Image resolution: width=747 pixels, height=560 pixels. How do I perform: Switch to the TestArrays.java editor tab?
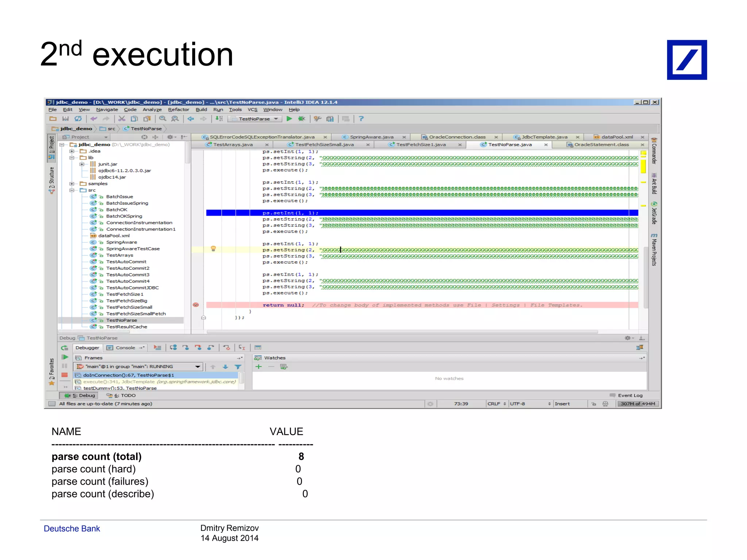pyautogui.click(x=233, y=145)
